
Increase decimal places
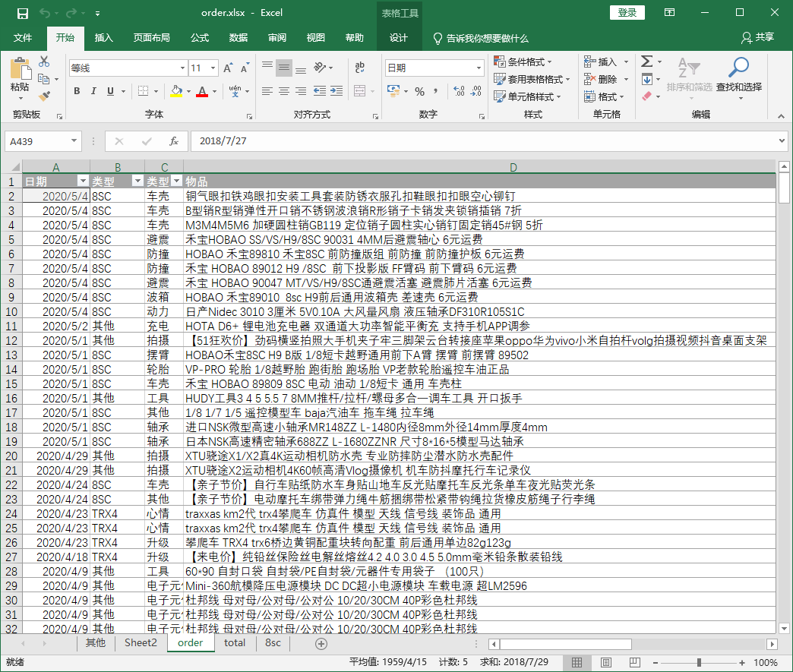pos(459,92)
